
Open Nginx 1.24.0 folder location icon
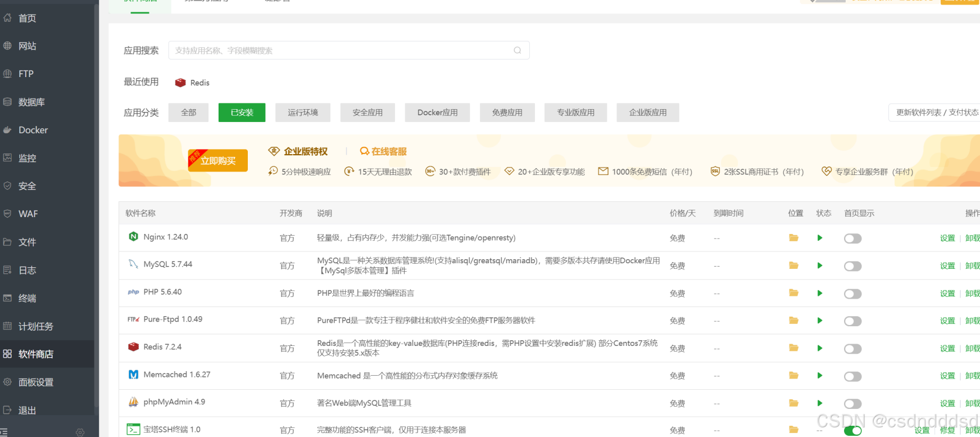(x=793, y=238)
